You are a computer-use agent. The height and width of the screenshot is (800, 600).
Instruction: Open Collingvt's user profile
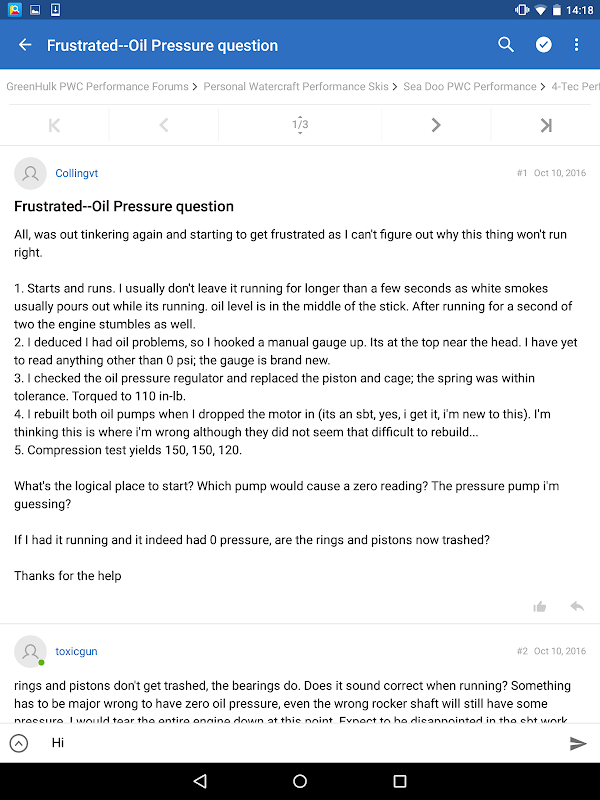point(77,173)
